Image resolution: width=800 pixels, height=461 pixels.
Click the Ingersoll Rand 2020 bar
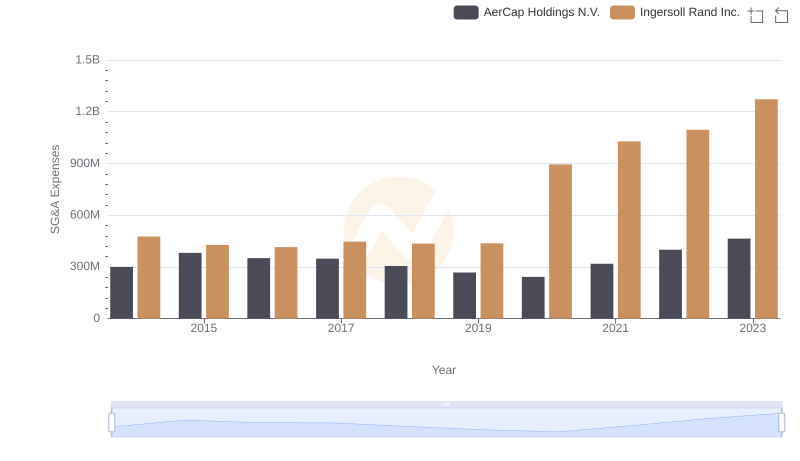[x=560, y=241]
